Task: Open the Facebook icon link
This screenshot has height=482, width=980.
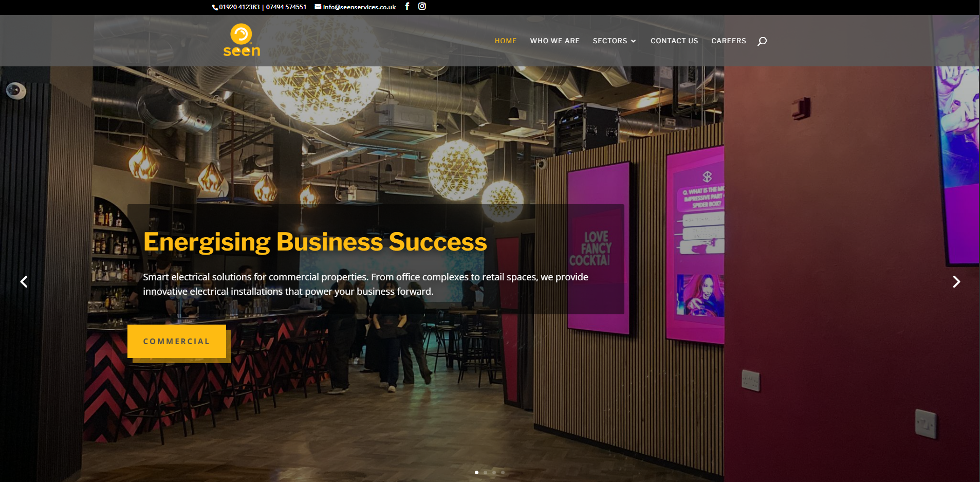Action: click(x=407, y=6)
